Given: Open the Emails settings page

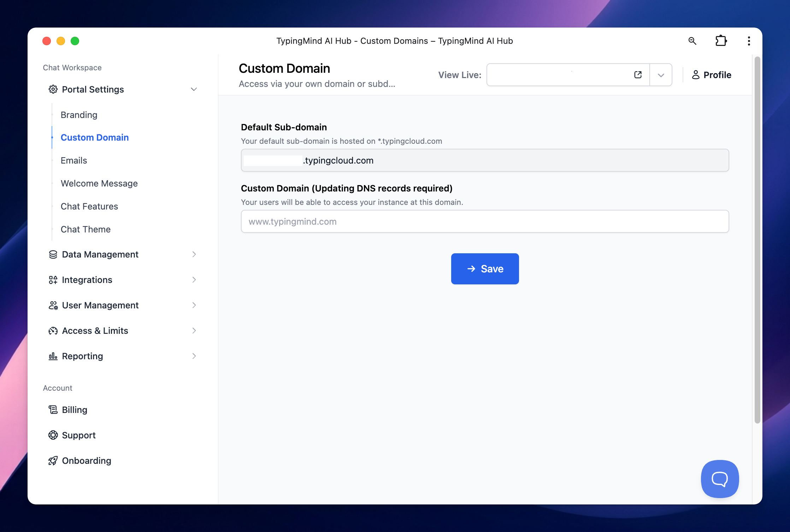Looking at the screenshot, I should click(x=74, y=160).
